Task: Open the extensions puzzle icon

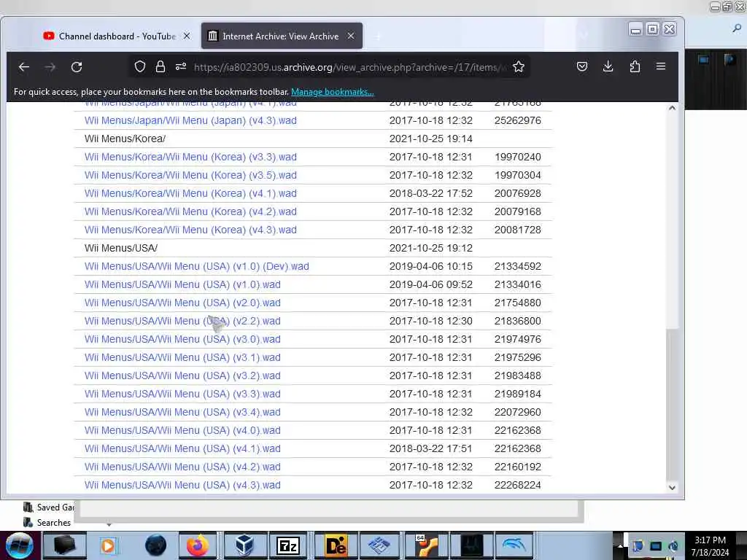Action: click(x=635, y=66)
